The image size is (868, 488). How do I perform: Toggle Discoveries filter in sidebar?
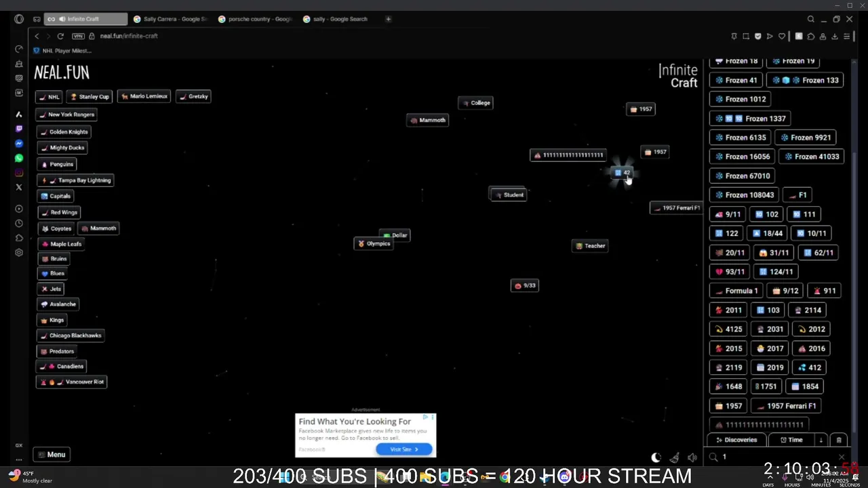point(736,440)
